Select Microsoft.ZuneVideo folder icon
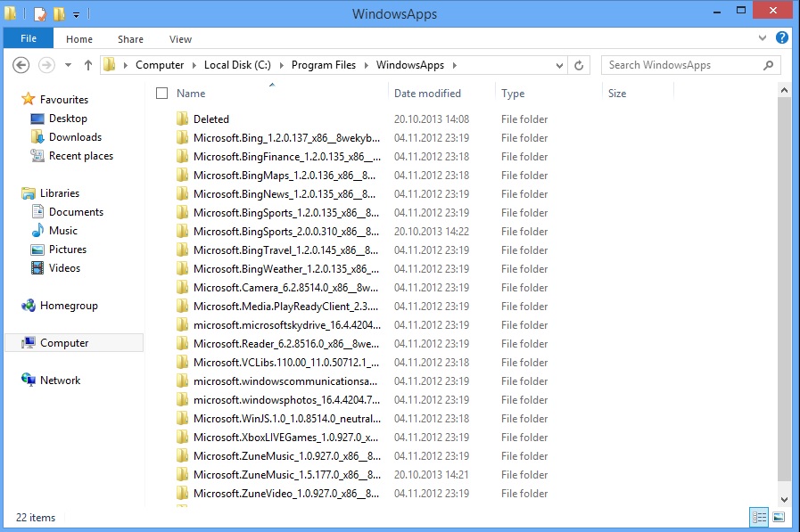The height and width of the screenshot is (532, 800). click(182, 494)
